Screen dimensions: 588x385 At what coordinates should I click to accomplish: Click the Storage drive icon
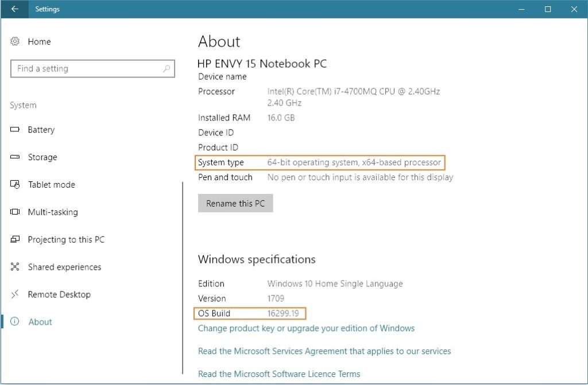click(x=14, y=157)
